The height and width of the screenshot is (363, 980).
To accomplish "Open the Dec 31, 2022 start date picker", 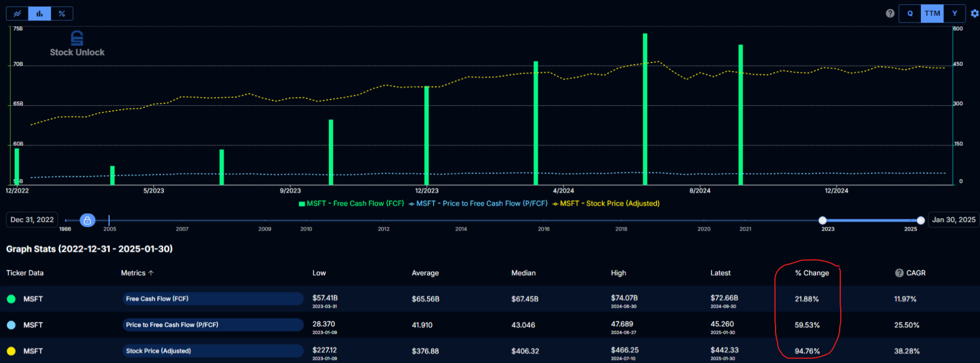I will 32,220.
